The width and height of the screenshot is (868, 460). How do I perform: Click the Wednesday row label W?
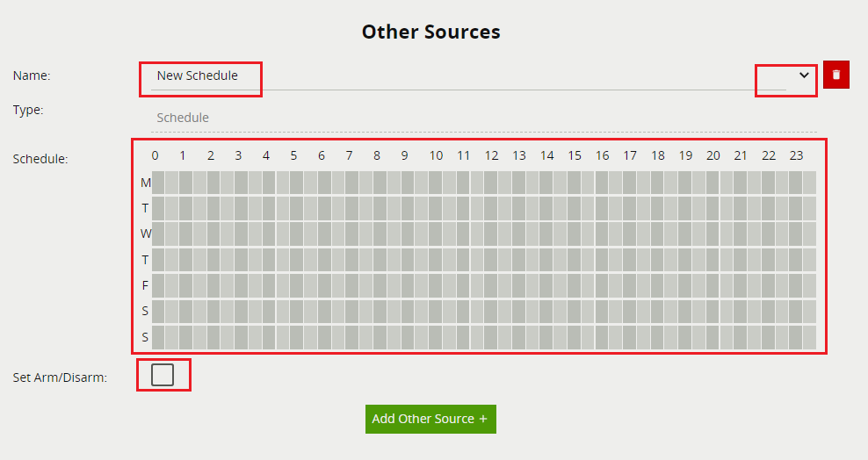tap(146, 234)
